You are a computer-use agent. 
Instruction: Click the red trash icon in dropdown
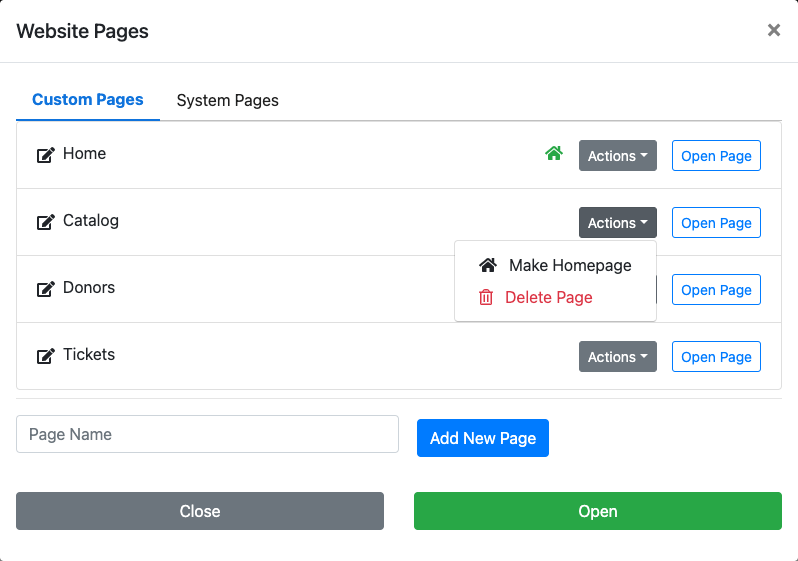pos(486,297)
